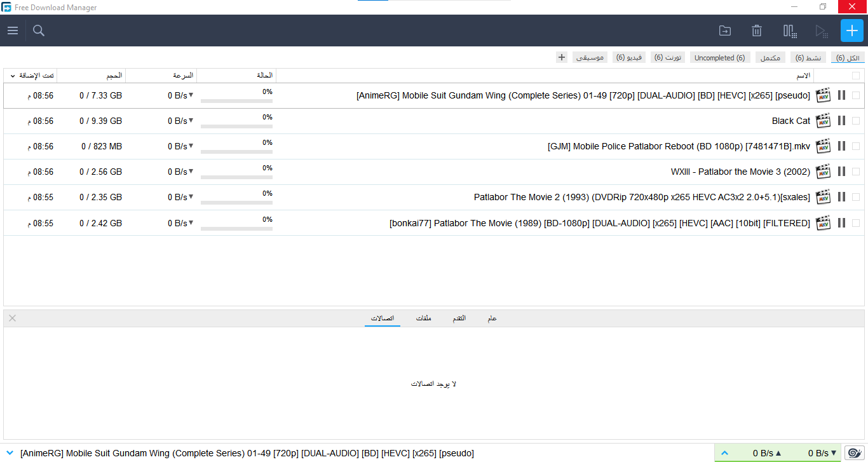Click progress bar of Patlabor Reboot download

(236, 151)
